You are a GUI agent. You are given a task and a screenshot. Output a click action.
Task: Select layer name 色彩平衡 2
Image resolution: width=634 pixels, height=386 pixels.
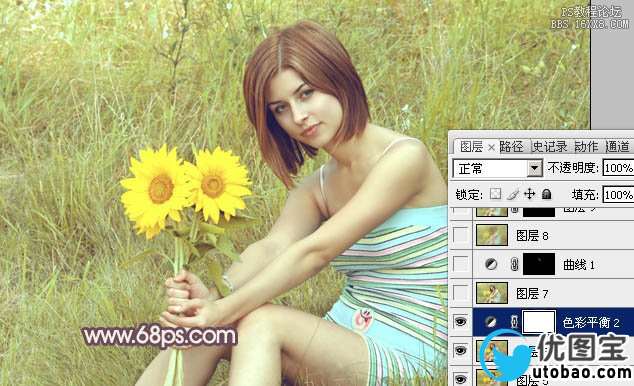591,322
